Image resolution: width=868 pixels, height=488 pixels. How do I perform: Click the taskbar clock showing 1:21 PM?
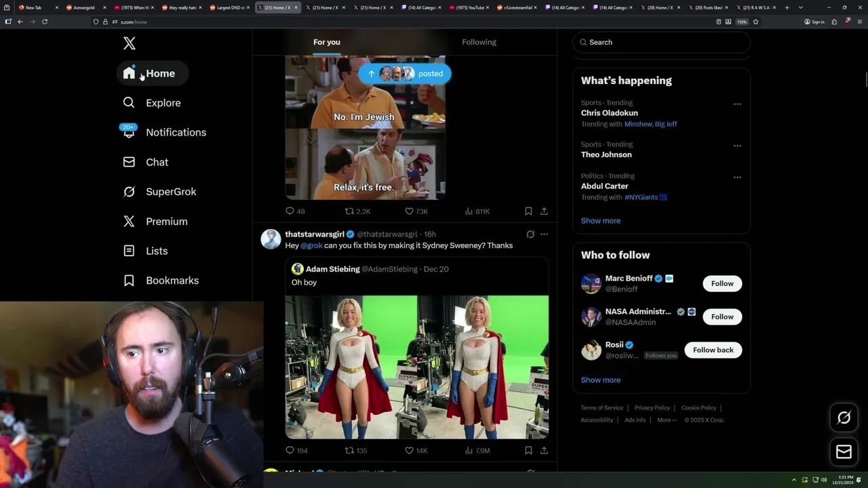point(844,479)
